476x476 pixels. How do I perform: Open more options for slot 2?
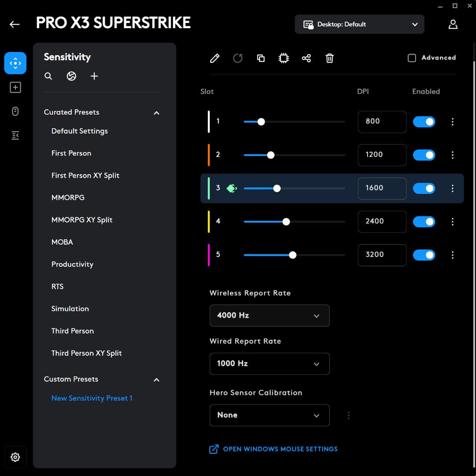click(452, 155)
